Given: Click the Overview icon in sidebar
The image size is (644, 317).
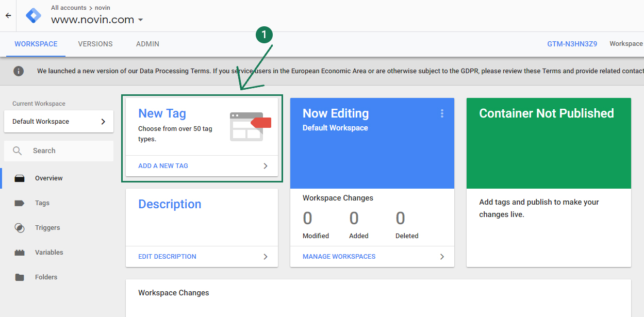Looking at the screenshot, I should tap(20, 178).
